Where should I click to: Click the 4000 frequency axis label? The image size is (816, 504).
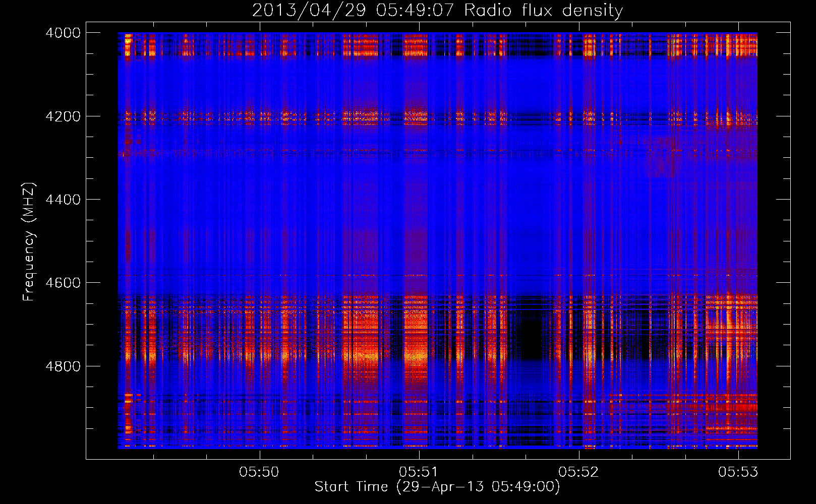63,33
